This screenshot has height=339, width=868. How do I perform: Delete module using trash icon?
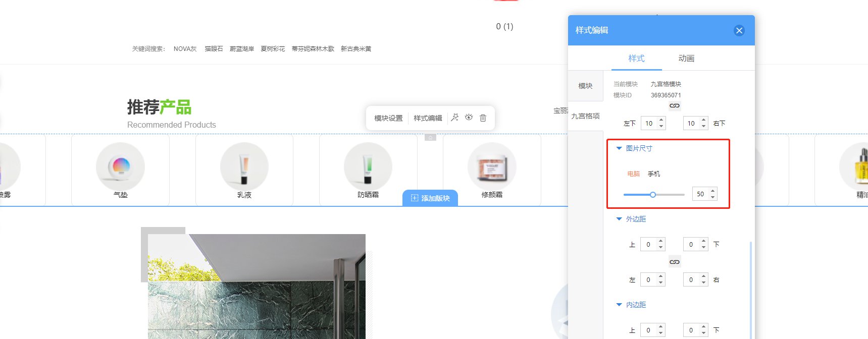[x=483, y=118]
